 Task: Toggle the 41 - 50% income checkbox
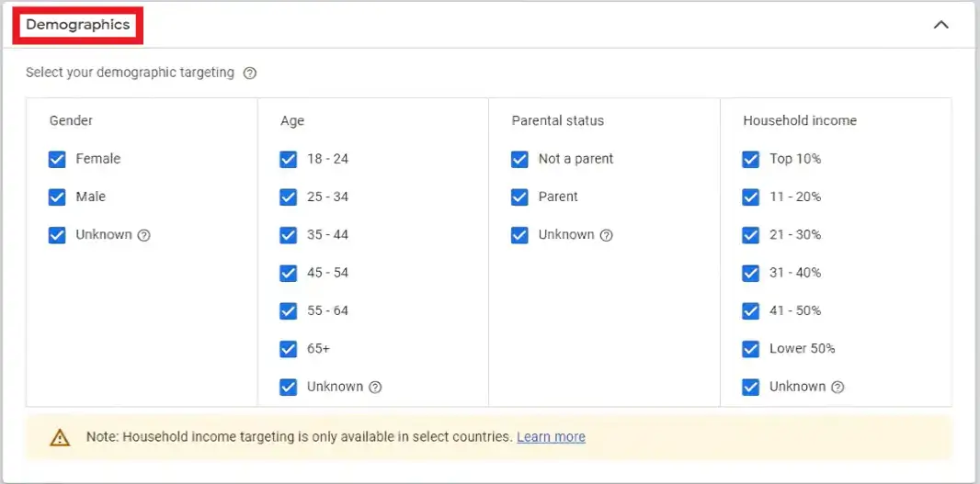click(750, 311)
